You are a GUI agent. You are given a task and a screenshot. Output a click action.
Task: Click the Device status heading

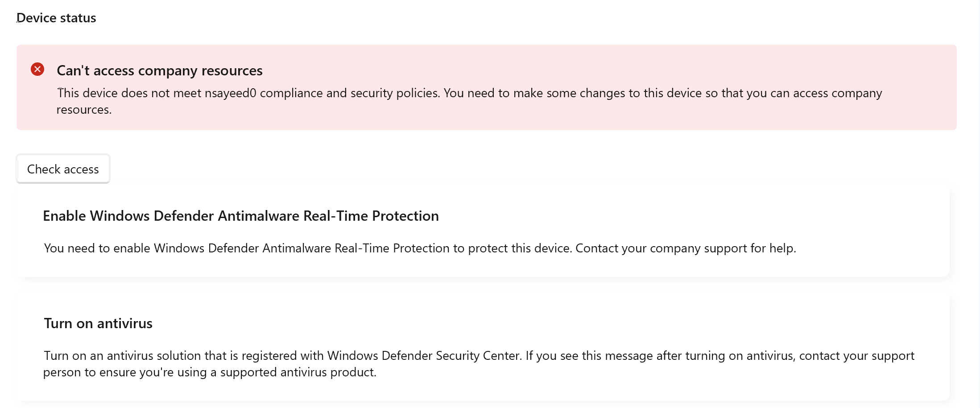56,18
